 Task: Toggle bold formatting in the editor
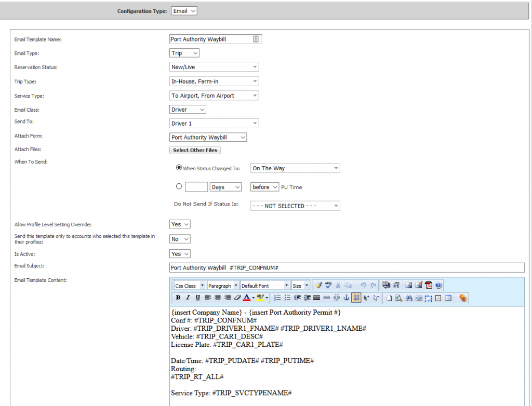pyautogui.click(x=178, y=297)
